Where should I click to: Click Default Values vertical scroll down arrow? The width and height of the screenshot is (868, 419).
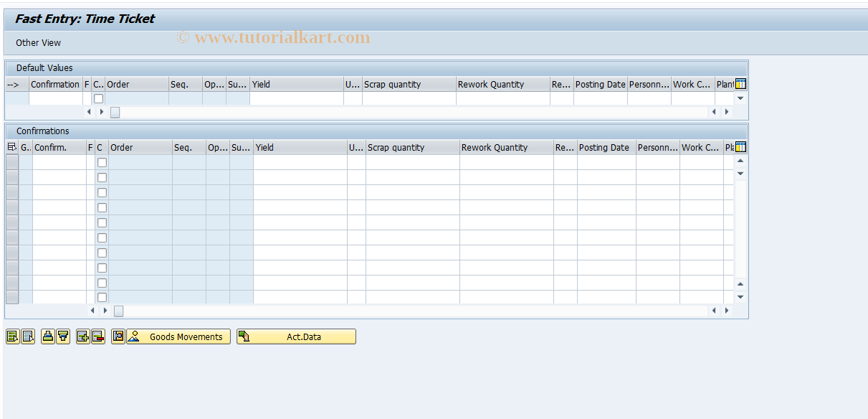(x=740, y=98)
